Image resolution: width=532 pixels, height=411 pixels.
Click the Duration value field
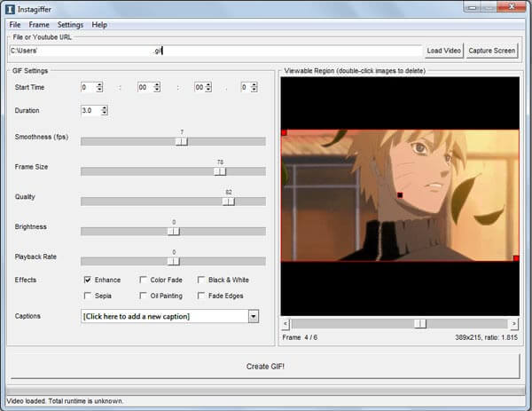[x=91, y=110]
